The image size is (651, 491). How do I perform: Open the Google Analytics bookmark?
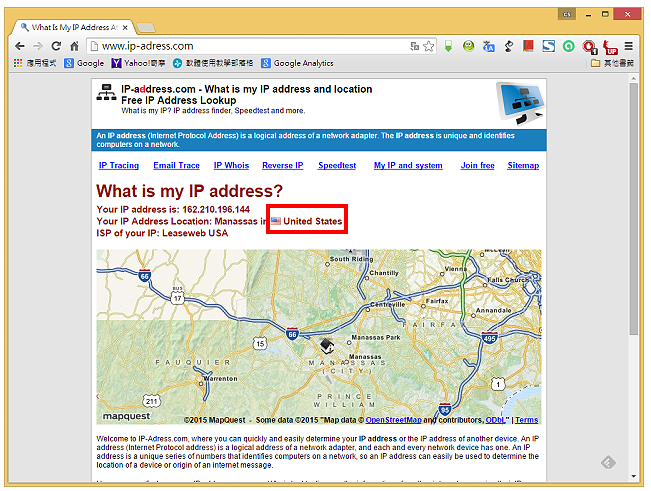tap(297, 63)
